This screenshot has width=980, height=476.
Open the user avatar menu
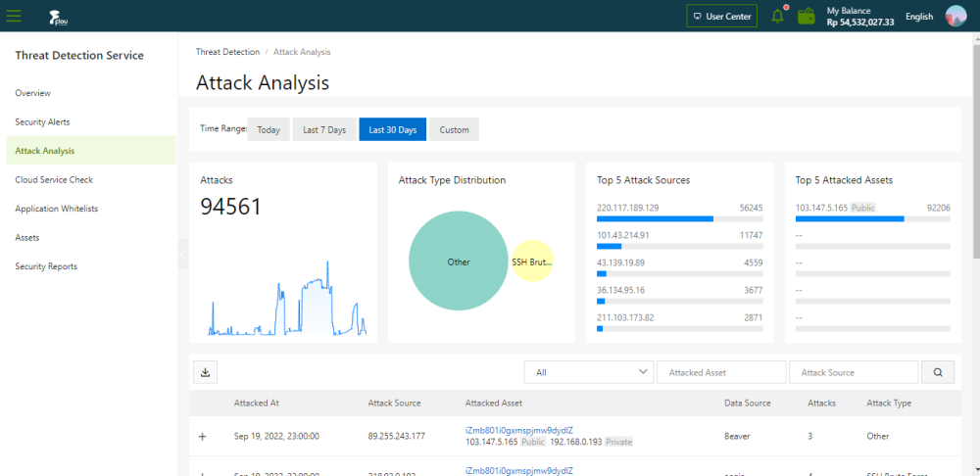tap(955, 17)
